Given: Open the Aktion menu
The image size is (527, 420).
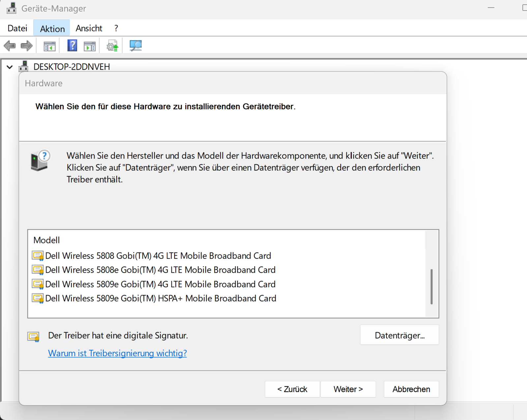Looking at the screenshot, I should [52, 28].
